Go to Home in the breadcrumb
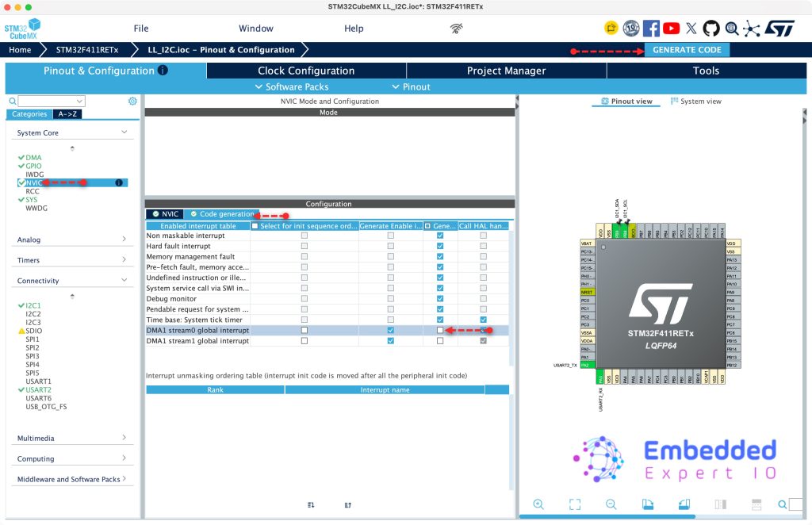Screen dimensions: 812x525 20,50
